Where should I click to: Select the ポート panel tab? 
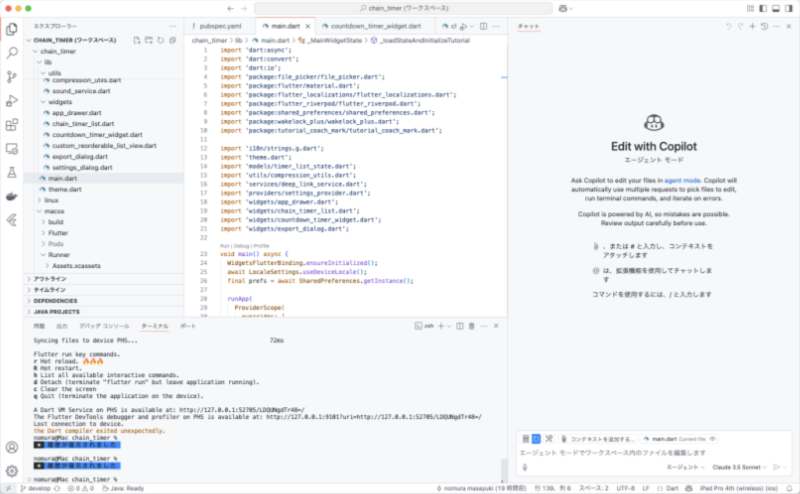pyautogui.click(x=188, y=326)
